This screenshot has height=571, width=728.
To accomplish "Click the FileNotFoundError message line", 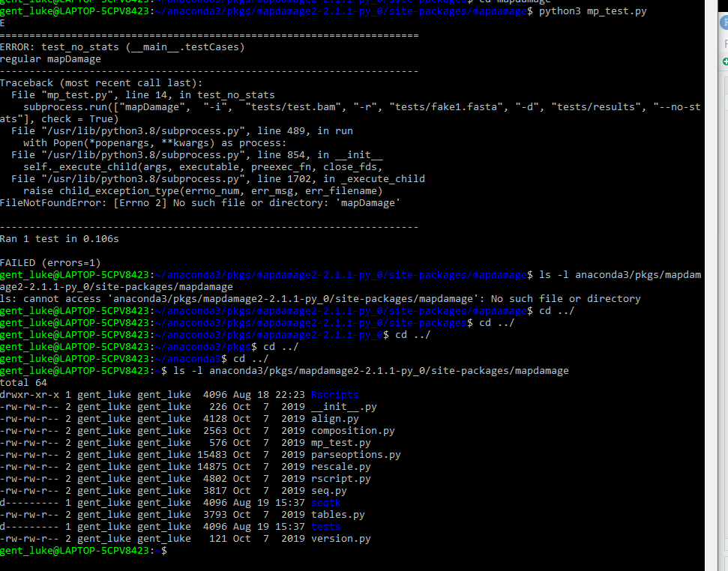I will [200, 203].
